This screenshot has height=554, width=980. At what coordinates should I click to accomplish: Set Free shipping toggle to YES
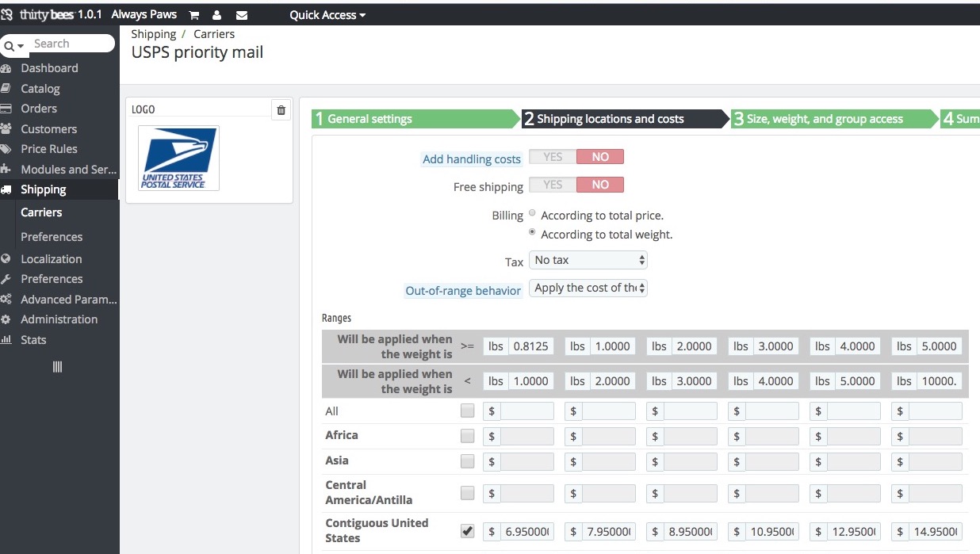[553, 185]
